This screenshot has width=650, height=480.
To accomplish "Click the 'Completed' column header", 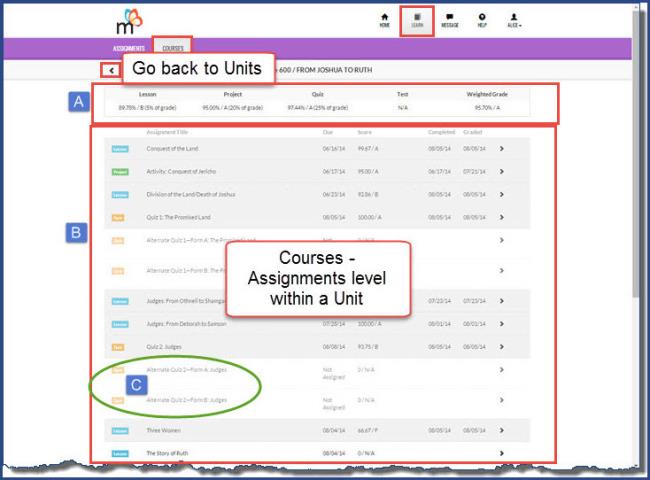I will pos(441,132).
